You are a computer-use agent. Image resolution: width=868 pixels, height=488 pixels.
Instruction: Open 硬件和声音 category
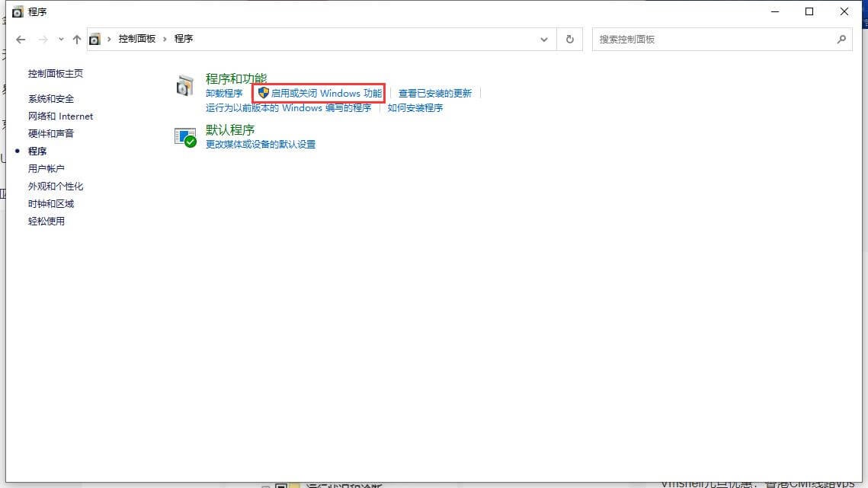[51, 134]
